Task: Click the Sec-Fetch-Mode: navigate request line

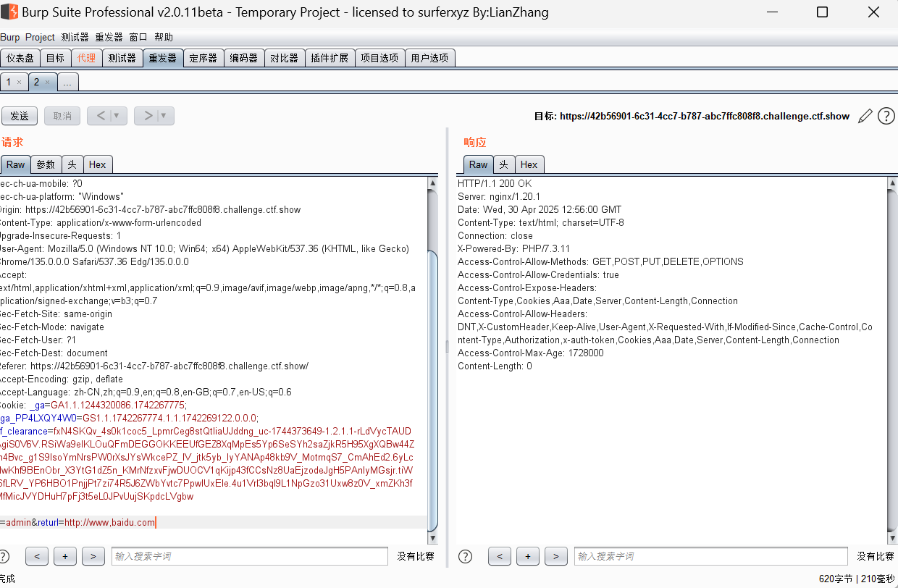Action: coord(52,327)
